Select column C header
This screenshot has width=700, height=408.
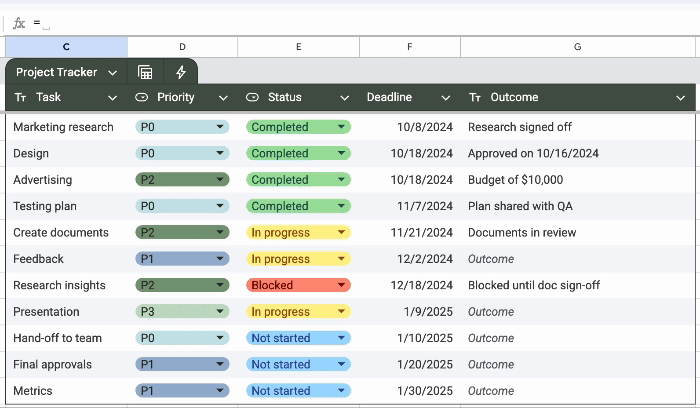coord(66,47)
